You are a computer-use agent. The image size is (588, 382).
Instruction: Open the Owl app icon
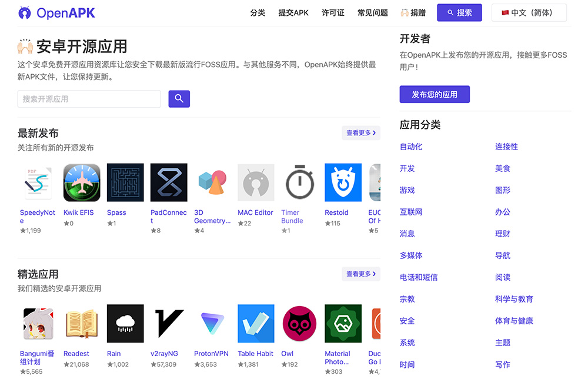pyautogui.click(x=300, y=324)
